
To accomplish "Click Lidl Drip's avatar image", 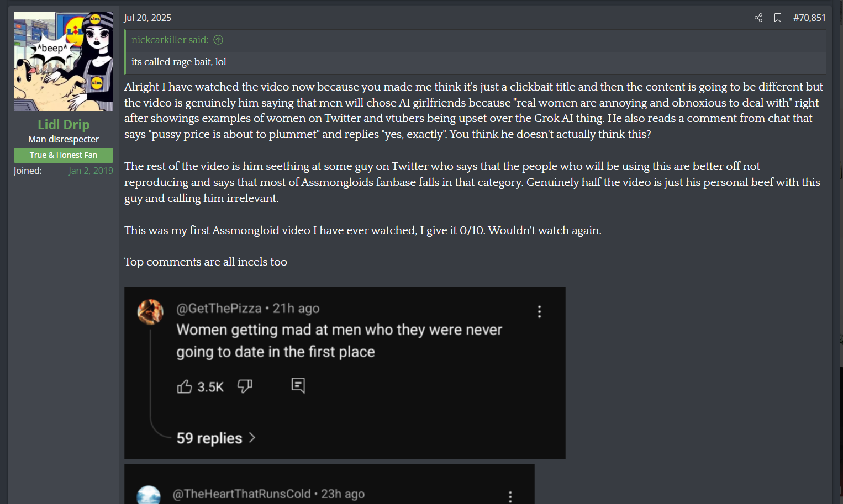I will [x=64, y=61].
